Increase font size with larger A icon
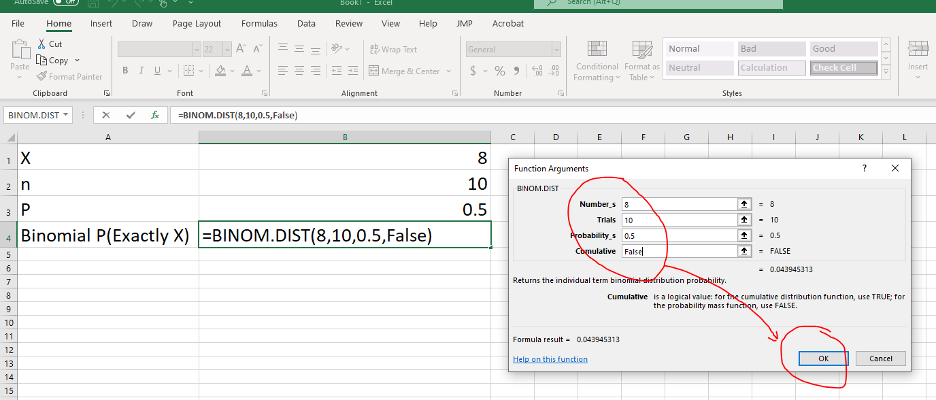 (x=241, y=49)
